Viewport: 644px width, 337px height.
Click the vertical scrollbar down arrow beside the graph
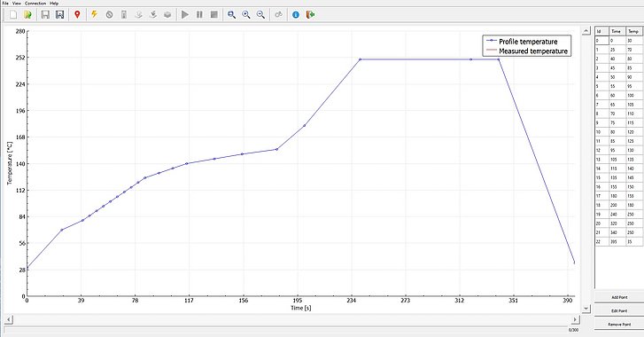pyautogui.click(x=586, y=309)
